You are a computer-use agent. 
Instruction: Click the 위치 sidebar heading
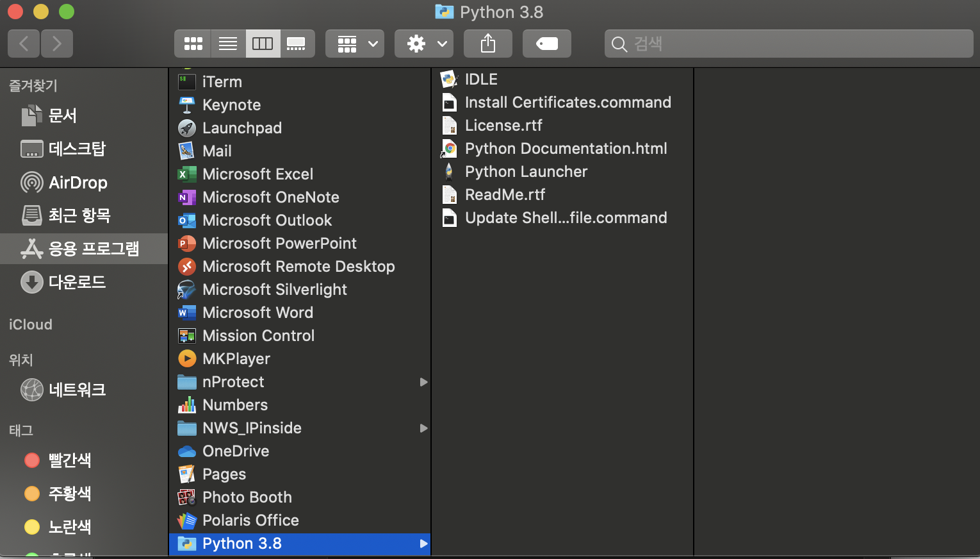[21, 360]
